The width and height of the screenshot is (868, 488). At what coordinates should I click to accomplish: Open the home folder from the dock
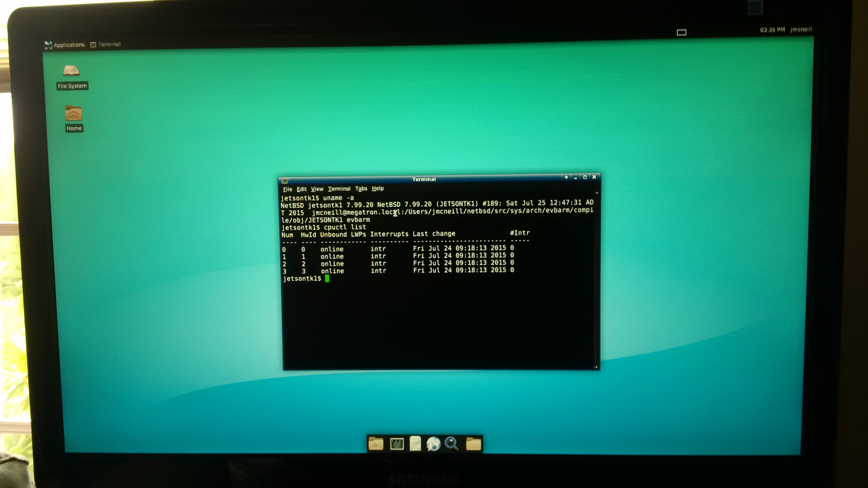coord(376,444)
